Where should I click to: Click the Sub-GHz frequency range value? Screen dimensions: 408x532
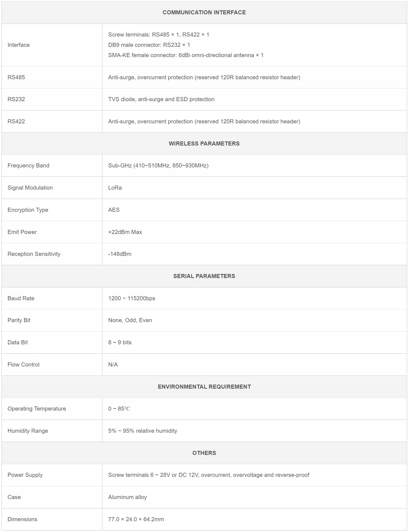[x=158, y=166]
